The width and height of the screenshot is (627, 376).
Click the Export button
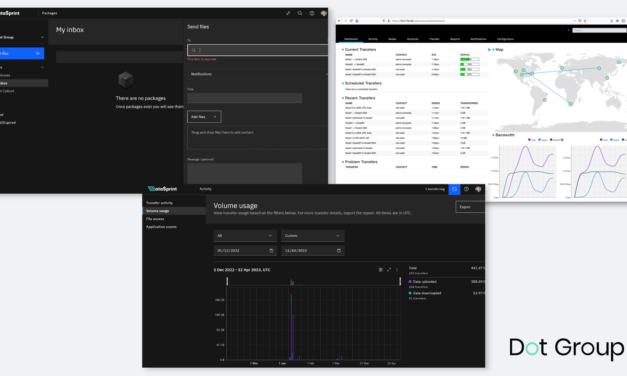pyautogui.click(x=470, y=207)
